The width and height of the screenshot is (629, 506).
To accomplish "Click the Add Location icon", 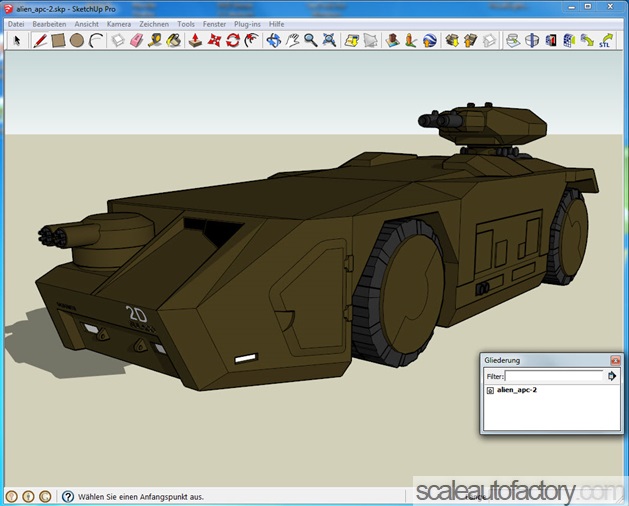I will tap(352, 41).
